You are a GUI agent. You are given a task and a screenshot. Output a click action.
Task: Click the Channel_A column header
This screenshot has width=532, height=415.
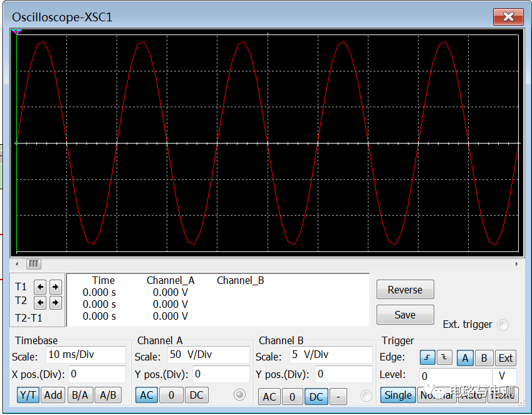pyautogui.click(x=170, y=281)
